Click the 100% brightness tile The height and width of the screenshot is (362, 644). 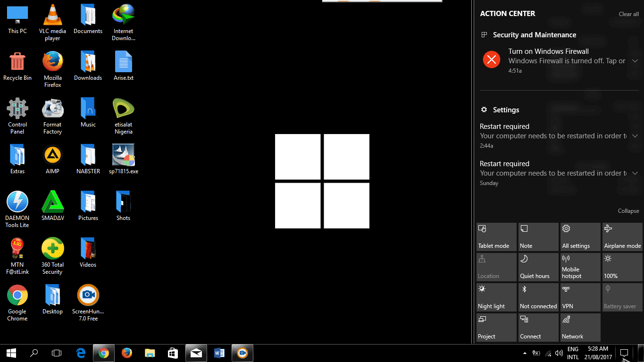pos(622,267)
